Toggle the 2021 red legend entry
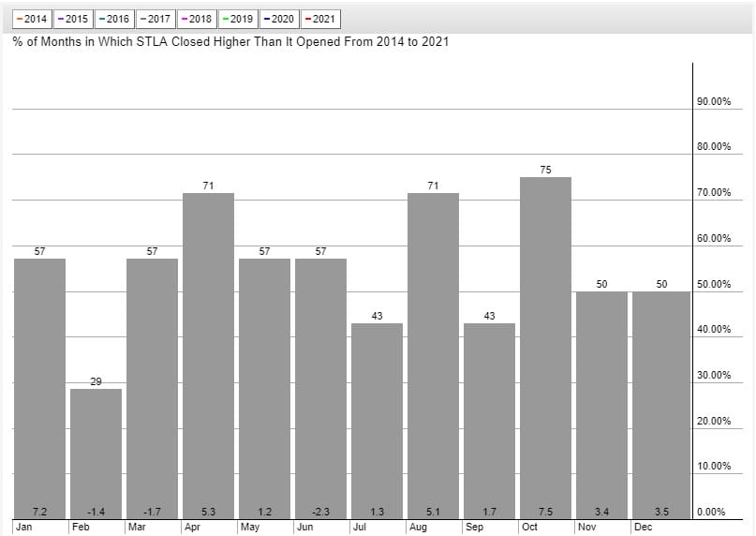 tap(321, 19)
